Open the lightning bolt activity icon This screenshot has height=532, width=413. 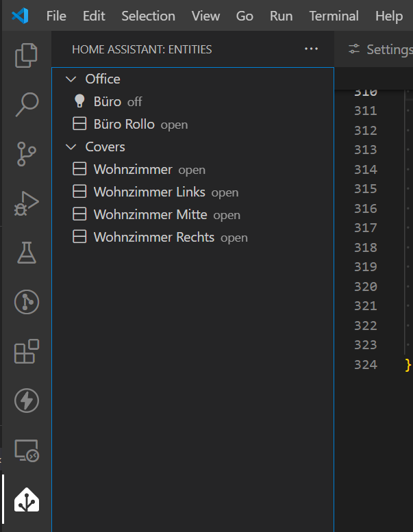pyautogui.click(x=27, y=401)
